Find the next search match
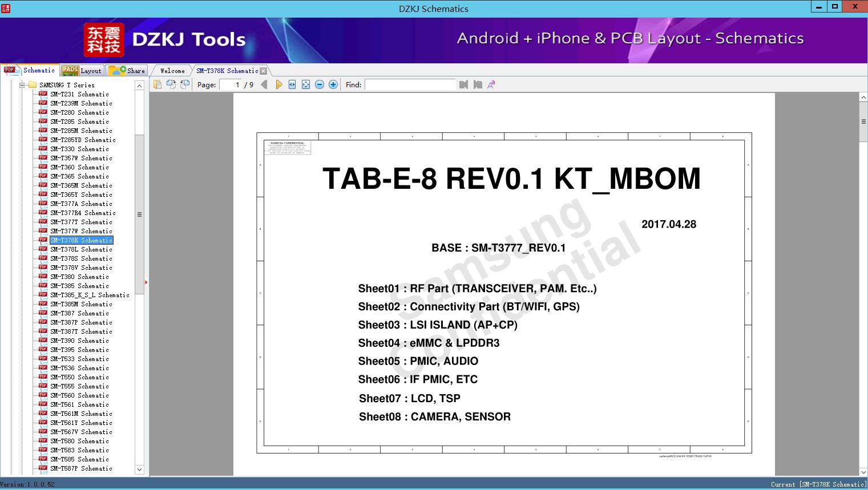Image resolution: width=868 pixels, height=490 pixels. 478,84
